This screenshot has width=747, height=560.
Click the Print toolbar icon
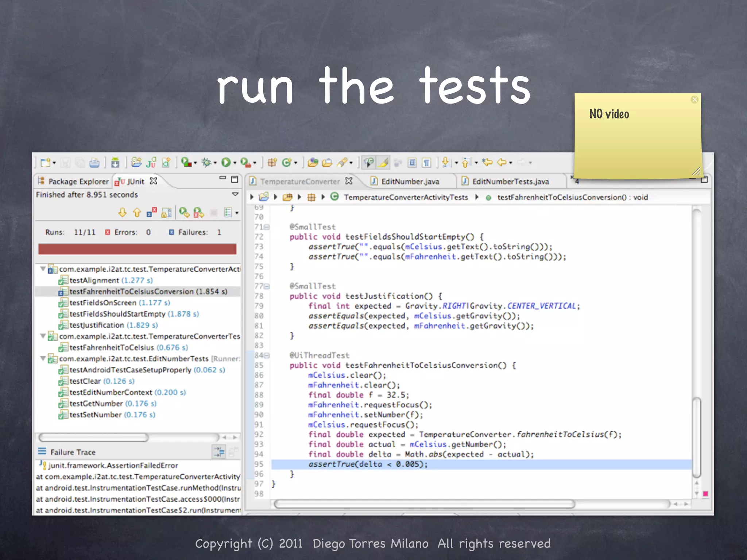[94, 163]
